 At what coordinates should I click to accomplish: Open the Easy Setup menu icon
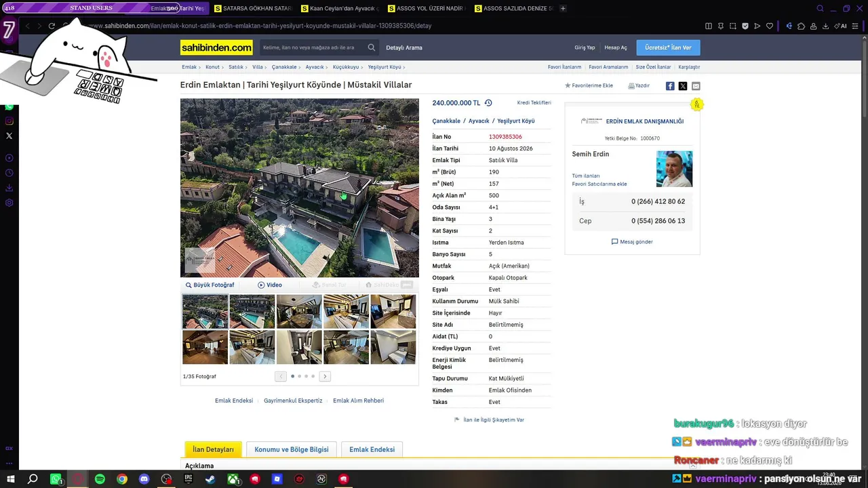[x=856, y=26]
